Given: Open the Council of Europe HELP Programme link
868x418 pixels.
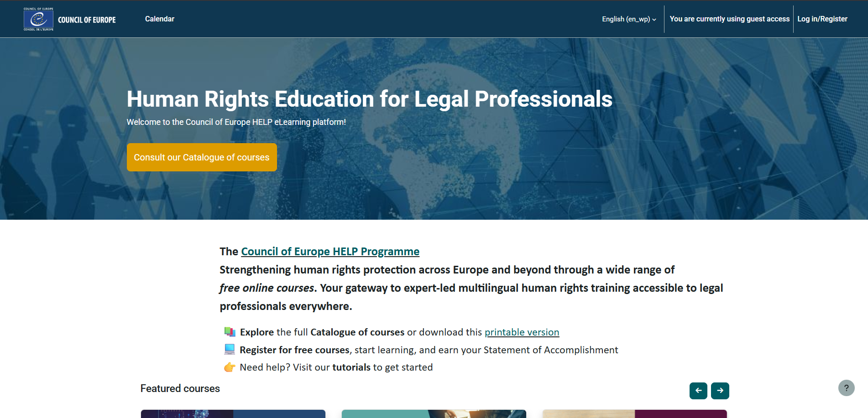Looking at the screenshot, I should (x=330, y=252).
